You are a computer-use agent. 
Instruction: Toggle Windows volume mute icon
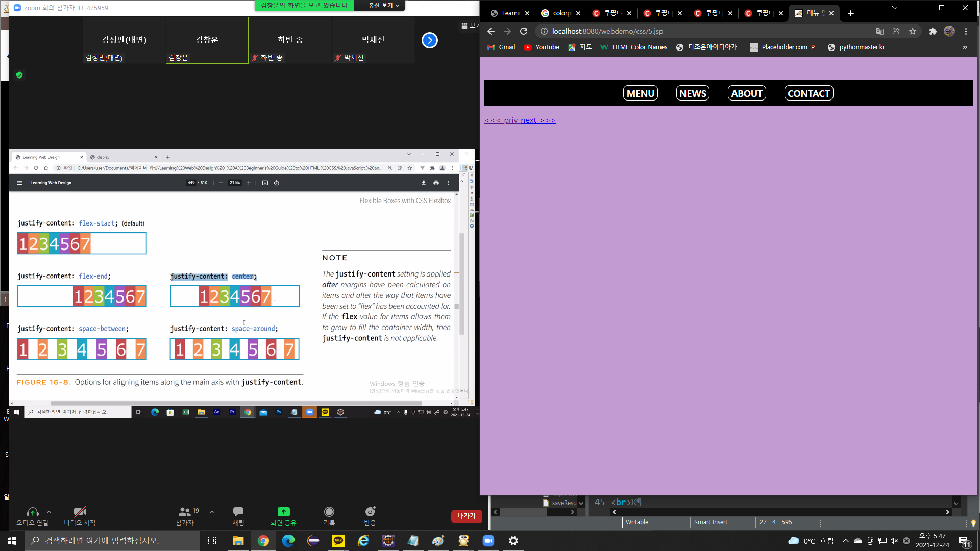894,541
